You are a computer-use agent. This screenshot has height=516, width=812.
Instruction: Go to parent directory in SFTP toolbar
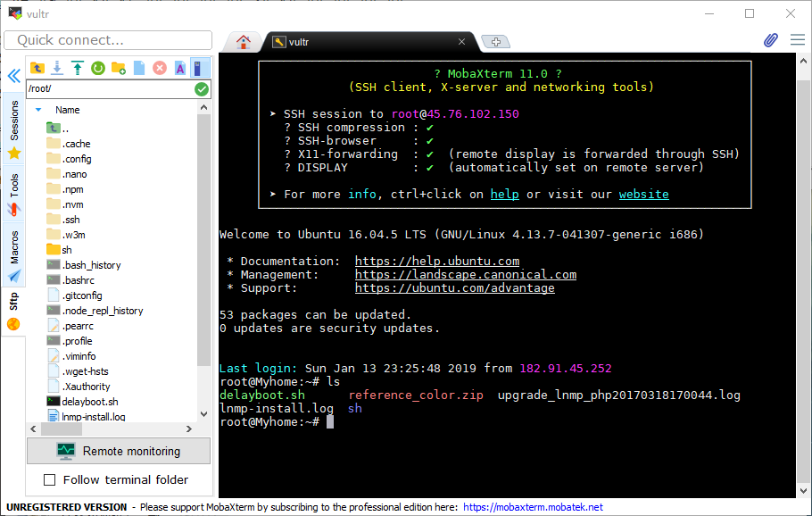[37, 68]
